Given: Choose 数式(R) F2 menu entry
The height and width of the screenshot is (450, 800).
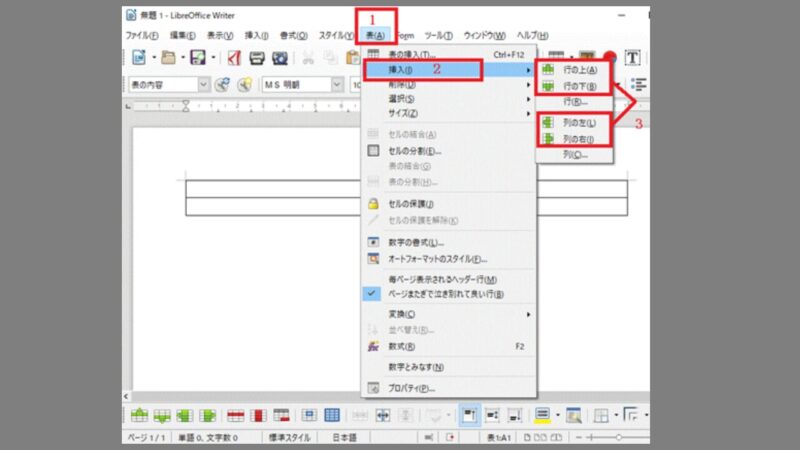Looking at the screenshot, I should pos(448,346).
